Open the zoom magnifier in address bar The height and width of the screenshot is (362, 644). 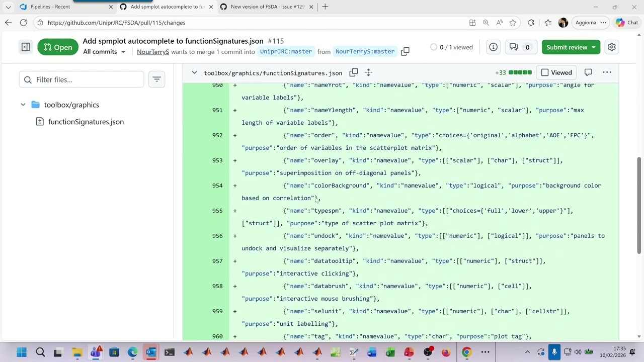click(x=486, y=23)
